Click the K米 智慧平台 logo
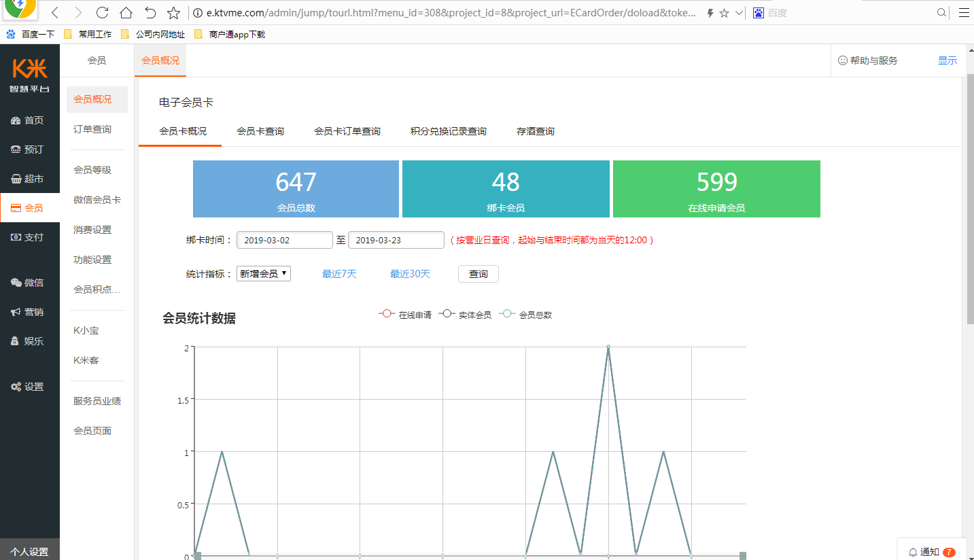This screenshot has width=974, height=560. (30, 75)
